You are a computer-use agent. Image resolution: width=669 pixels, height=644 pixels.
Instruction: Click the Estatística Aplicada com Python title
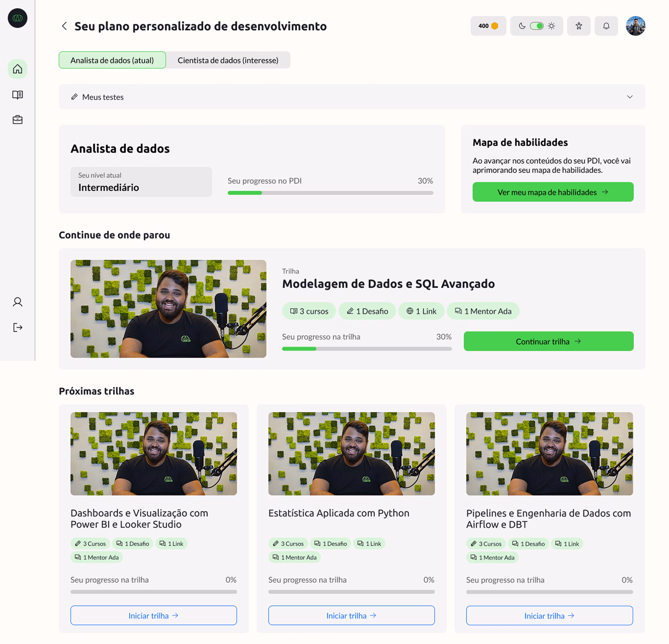coord(339,513)
